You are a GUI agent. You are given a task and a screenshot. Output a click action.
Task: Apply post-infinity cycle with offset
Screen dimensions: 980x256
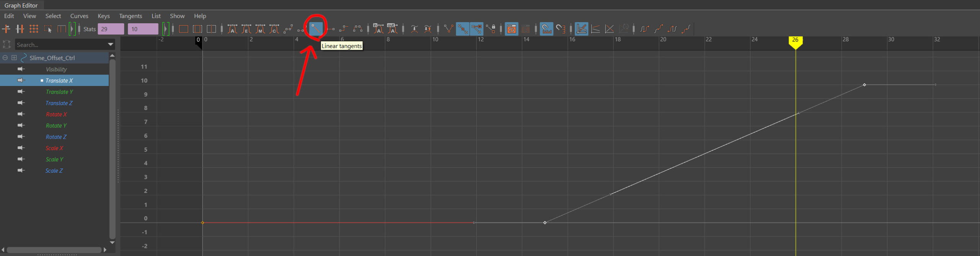(686, 29)
